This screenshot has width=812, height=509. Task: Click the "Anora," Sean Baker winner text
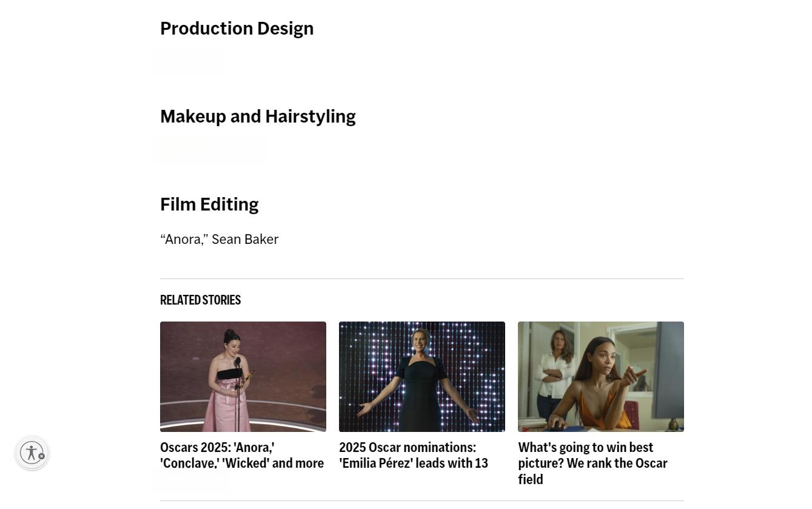219,240
